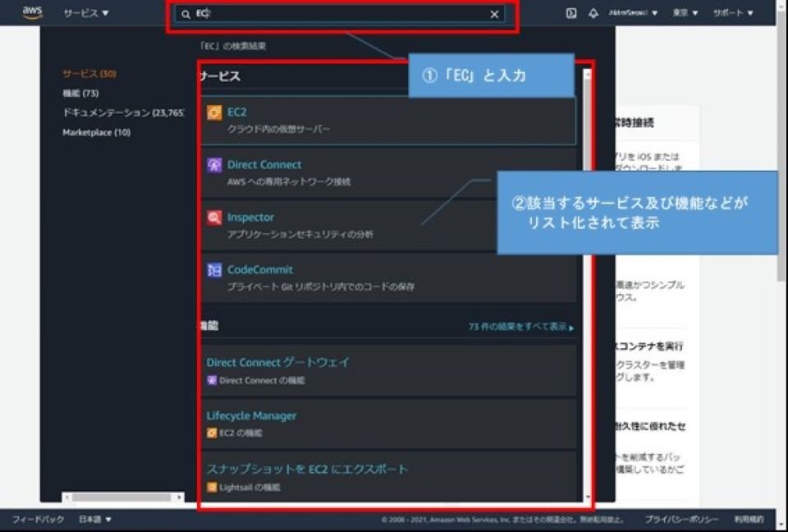
Task: Show all 73 feature results
Action: [x=521, y=327]
